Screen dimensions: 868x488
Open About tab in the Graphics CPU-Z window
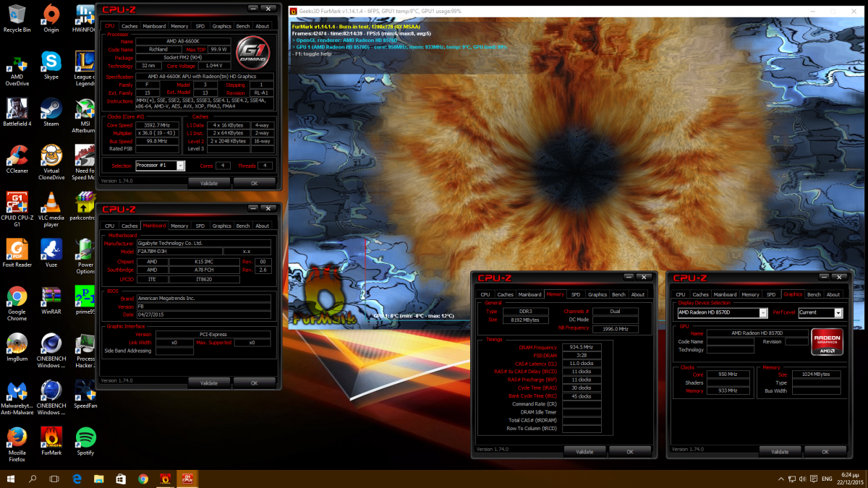[833, 294]
